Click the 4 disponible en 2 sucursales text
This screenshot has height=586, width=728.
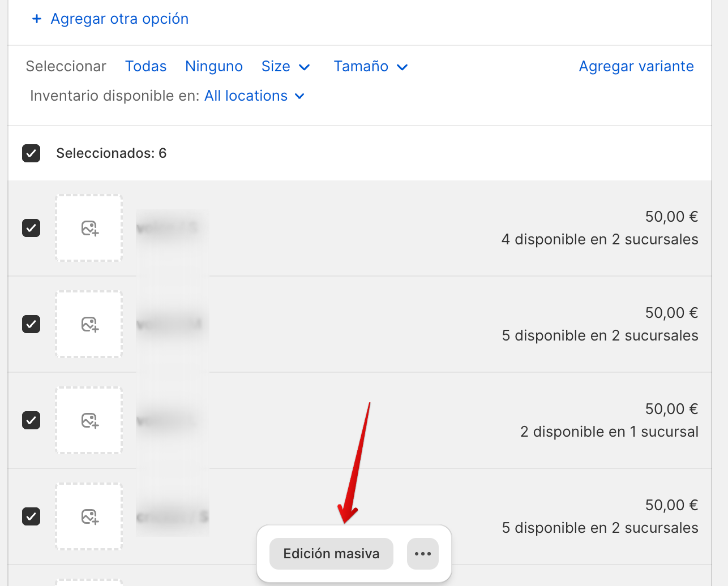(600, 239)
